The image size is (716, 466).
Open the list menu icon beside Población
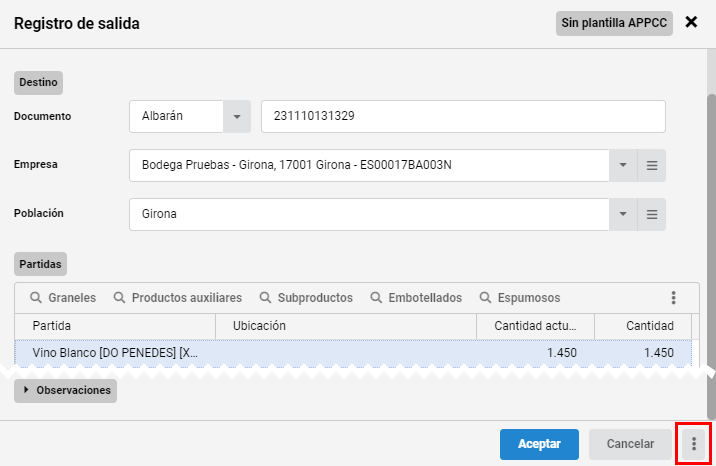[652, 214]
